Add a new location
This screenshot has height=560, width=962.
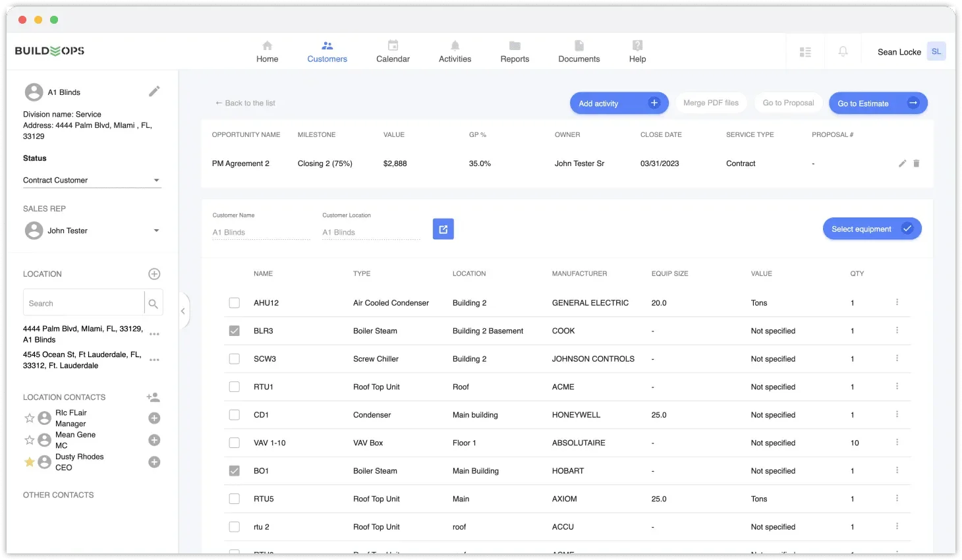coord(154,273)
